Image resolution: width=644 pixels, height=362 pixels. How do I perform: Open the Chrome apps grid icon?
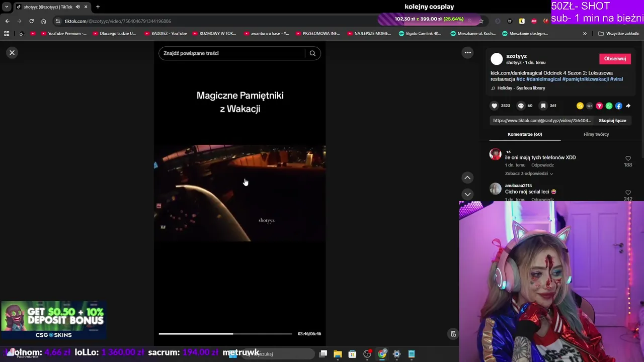7,34
